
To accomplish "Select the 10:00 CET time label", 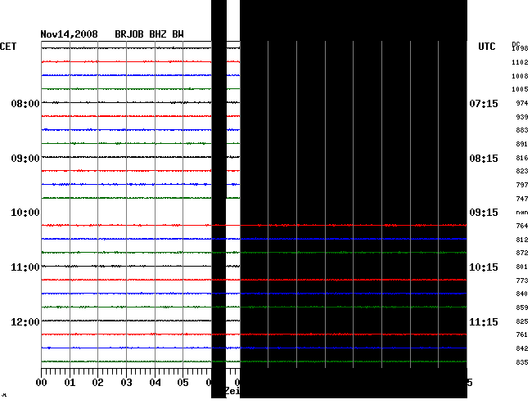I will (x=25, y=213).
